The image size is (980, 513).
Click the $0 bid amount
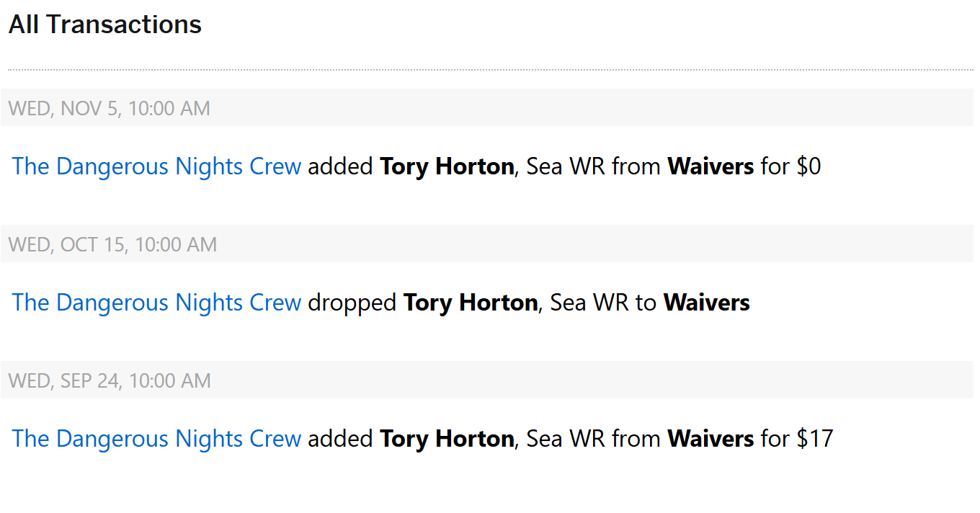[x=808, y=166]
